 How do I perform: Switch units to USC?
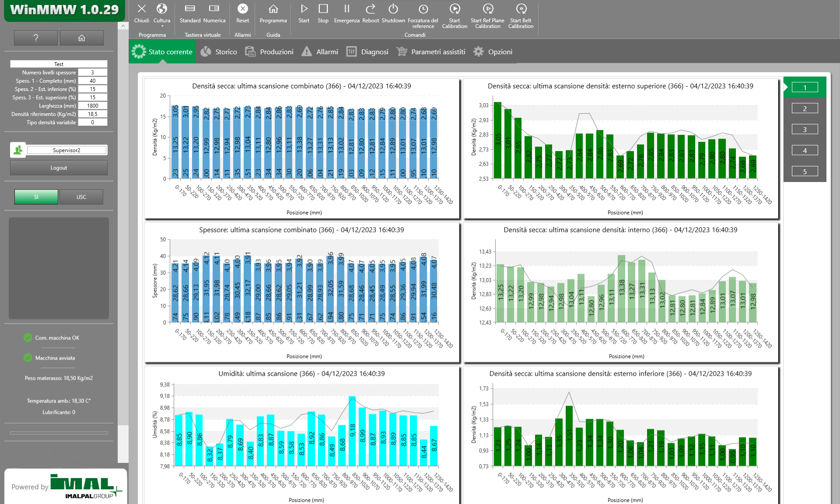click(81, 197)
